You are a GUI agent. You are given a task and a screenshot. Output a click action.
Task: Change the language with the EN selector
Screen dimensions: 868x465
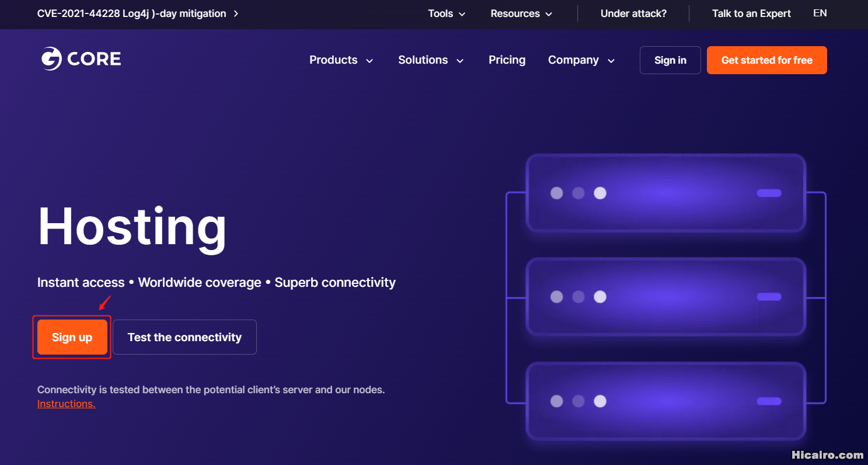pos(820,13)
